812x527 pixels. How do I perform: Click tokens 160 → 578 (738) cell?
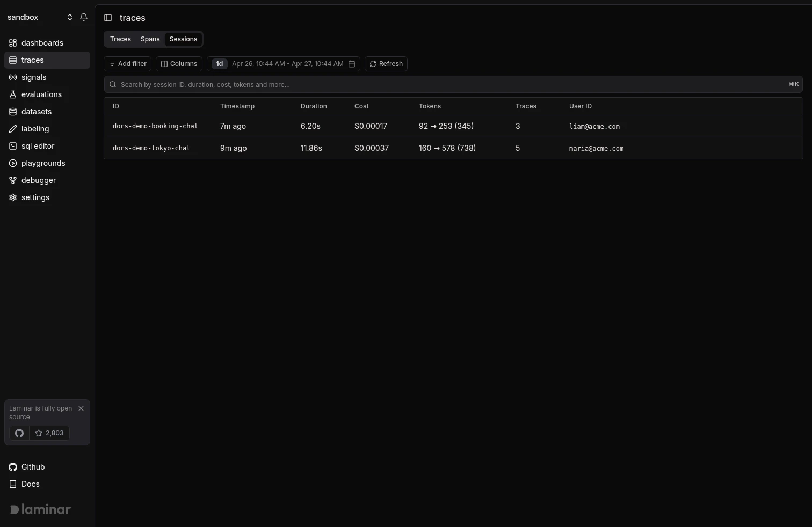(447, 148)
